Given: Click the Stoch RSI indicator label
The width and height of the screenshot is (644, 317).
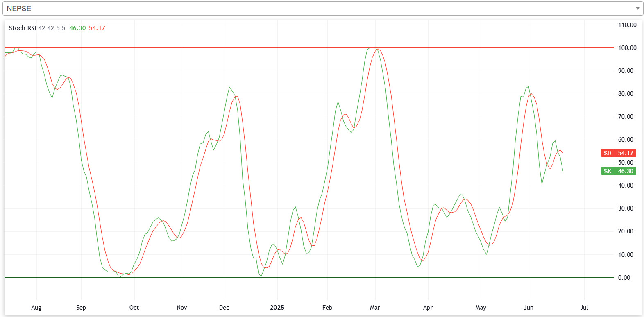Looking at the screenshot, I should (23, 28).
